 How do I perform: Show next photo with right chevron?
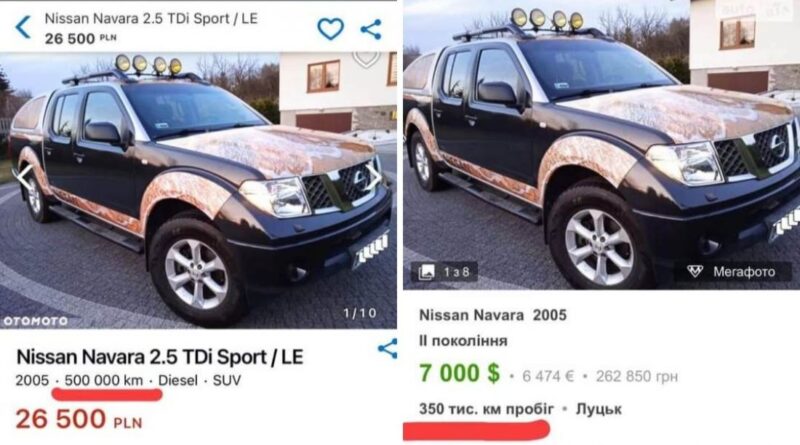pos(374,177)
